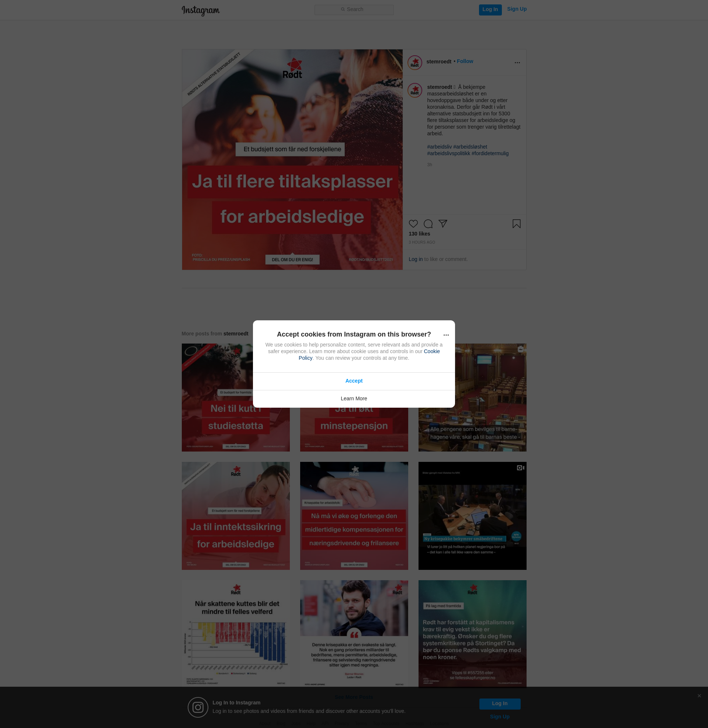Open the post options three-dot menu
The width and height of the screenshot is (708, 728).
coord(517,63)
